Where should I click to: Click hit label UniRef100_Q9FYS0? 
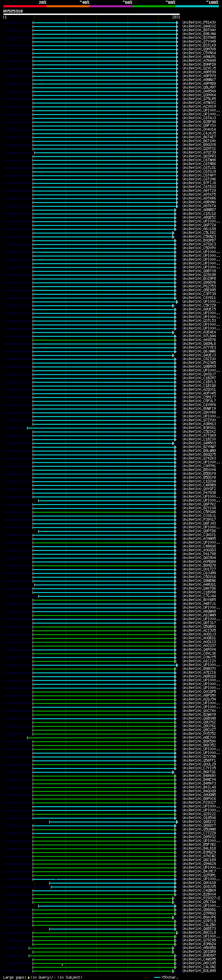tap(199, 125)
